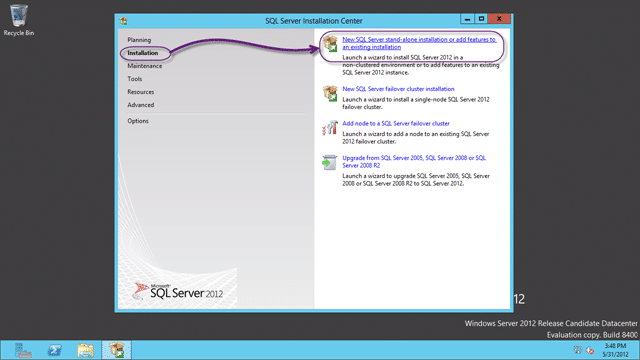Open the Recycle Bin desktop icon
Screen dimensions: 640x360
[x=18, y=20]
